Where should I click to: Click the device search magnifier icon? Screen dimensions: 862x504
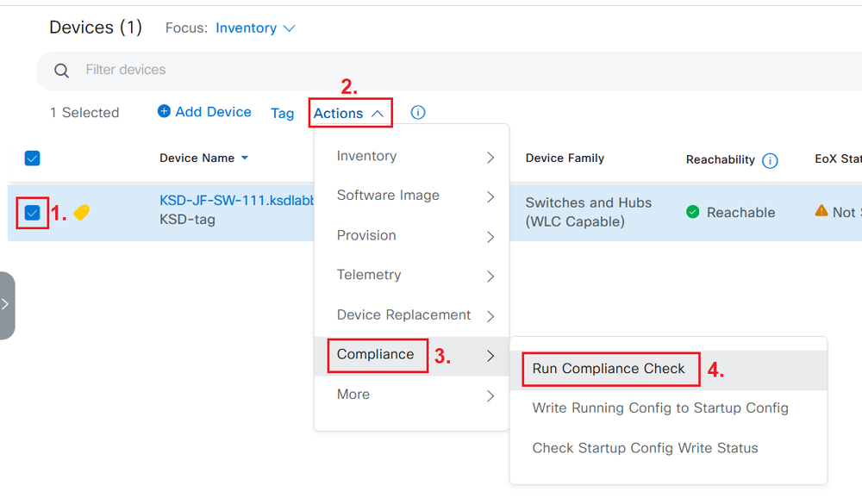click(x=61, y=70)
